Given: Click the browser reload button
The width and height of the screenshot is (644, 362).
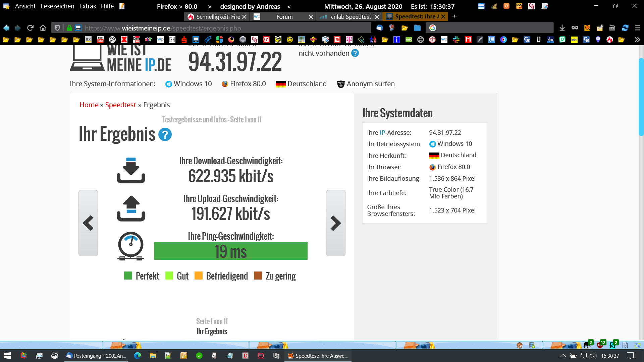Looking at the screenshot, I should point(30,28).
